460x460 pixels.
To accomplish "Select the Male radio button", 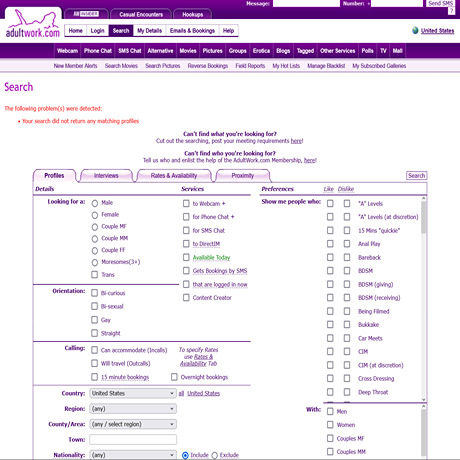I will (x=95, y=203).
